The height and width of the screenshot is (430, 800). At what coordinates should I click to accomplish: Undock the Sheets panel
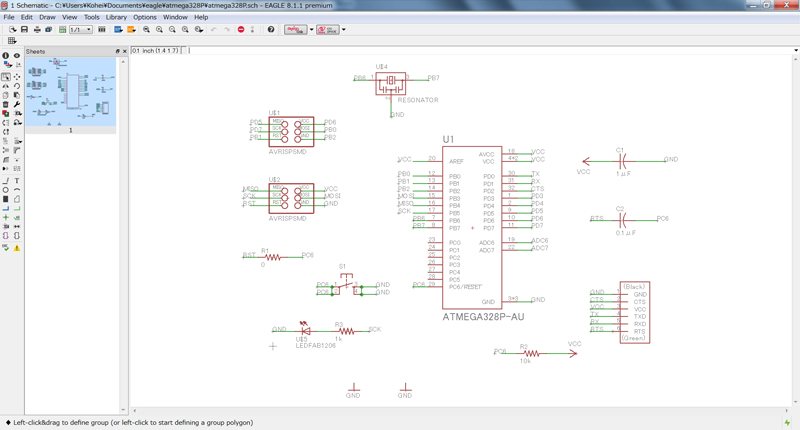[117, 51]
